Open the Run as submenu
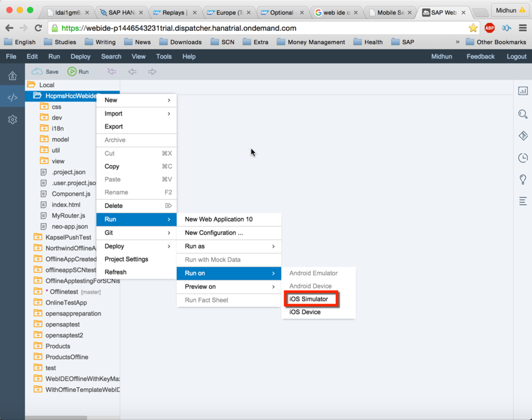 229,246
